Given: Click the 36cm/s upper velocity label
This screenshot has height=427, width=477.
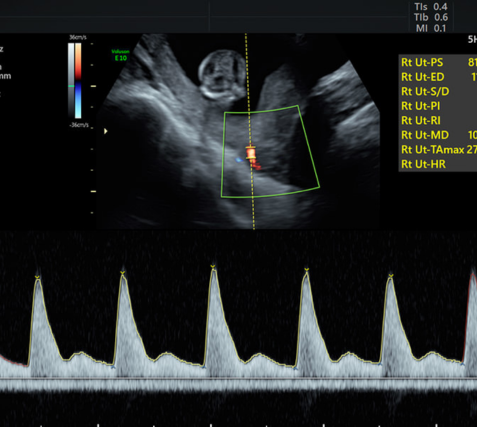Looking at the screenshot, I should pos(78,38).
